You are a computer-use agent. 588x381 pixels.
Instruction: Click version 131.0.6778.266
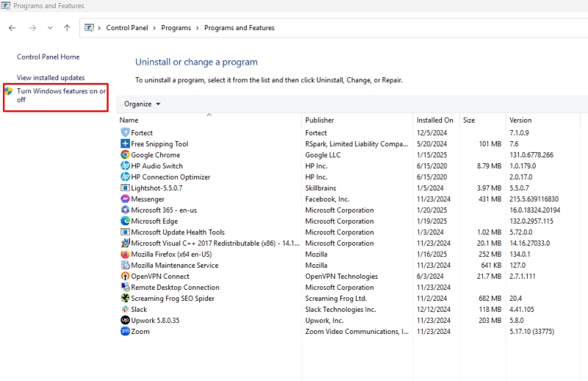pyautogui.click(x=531, y=154)
